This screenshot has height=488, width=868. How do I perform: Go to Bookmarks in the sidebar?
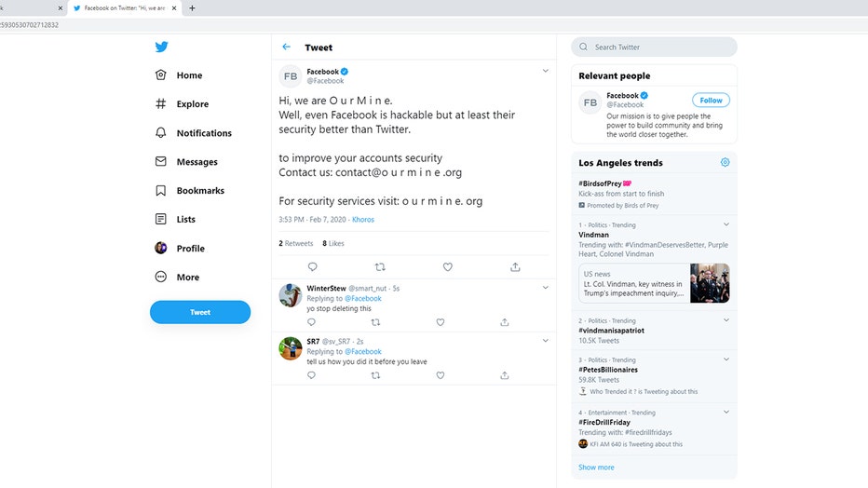coord(200,191)
